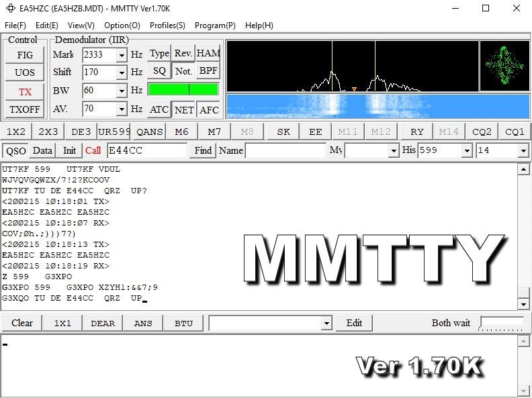
Task: Click the XY scope display
Action: 504,66
